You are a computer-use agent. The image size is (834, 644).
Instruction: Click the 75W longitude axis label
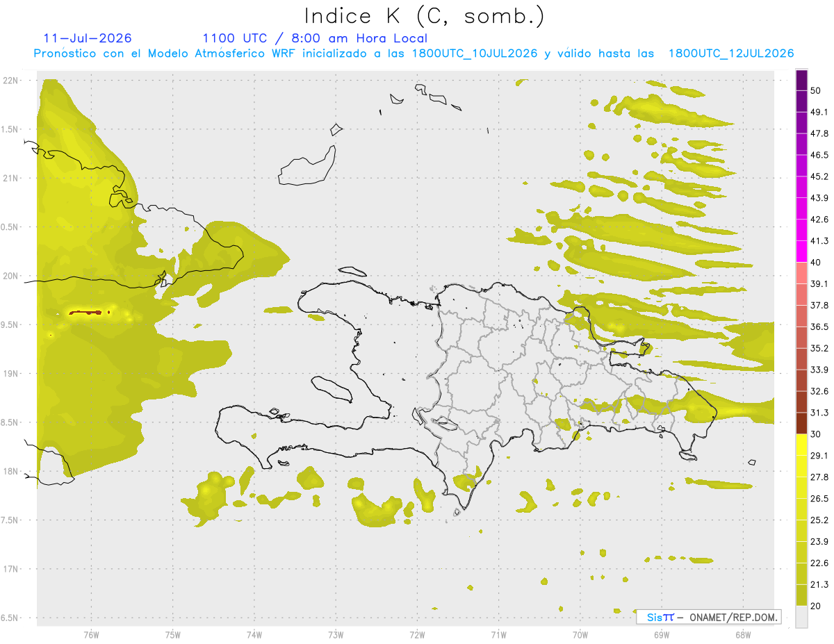click(172, 634)
